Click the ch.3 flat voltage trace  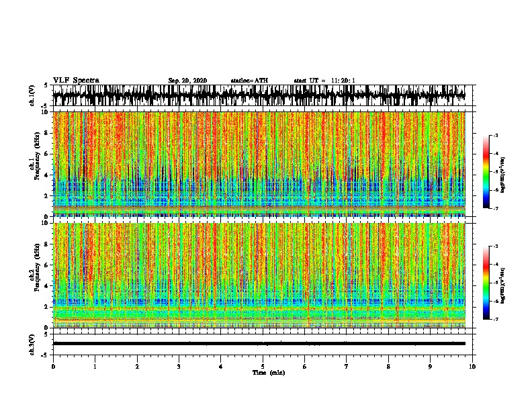point(259,344)
